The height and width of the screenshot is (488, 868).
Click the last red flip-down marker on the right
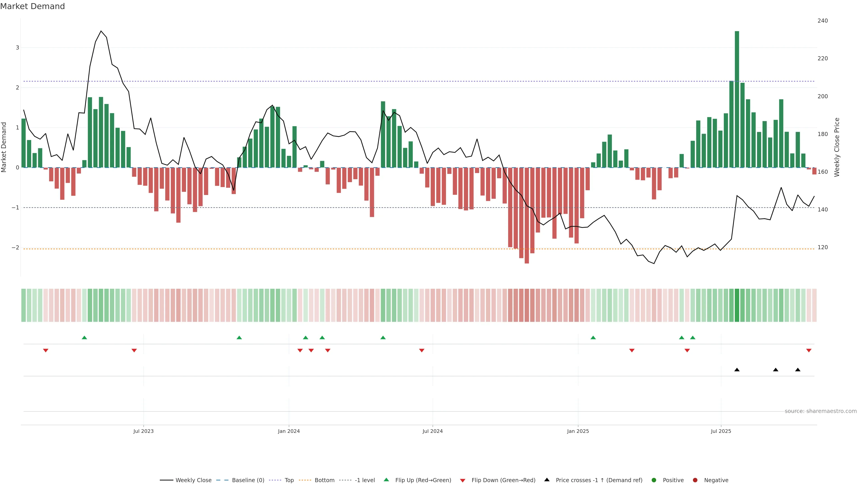click(x=809, y=351)
